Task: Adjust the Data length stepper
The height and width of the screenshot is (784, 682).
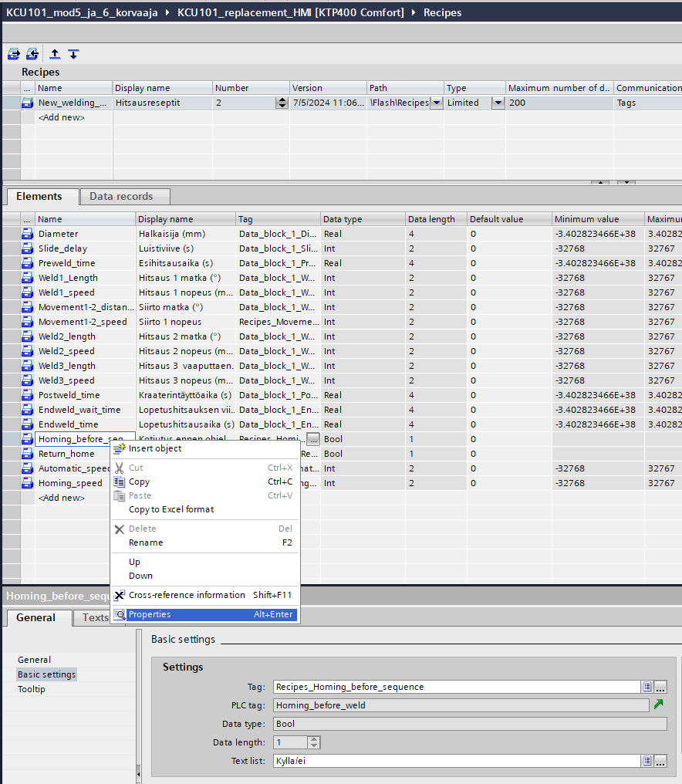Action: point(313,742)
